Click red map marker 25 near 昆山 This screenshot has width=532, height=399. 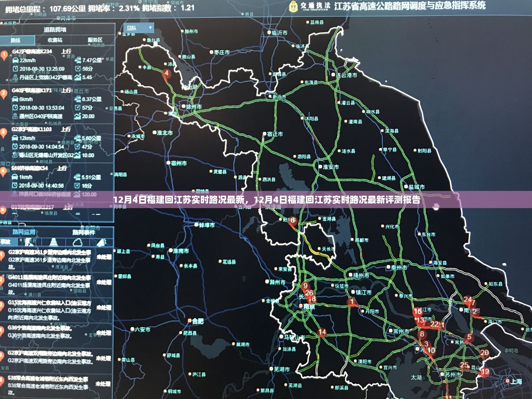point(464,365)
